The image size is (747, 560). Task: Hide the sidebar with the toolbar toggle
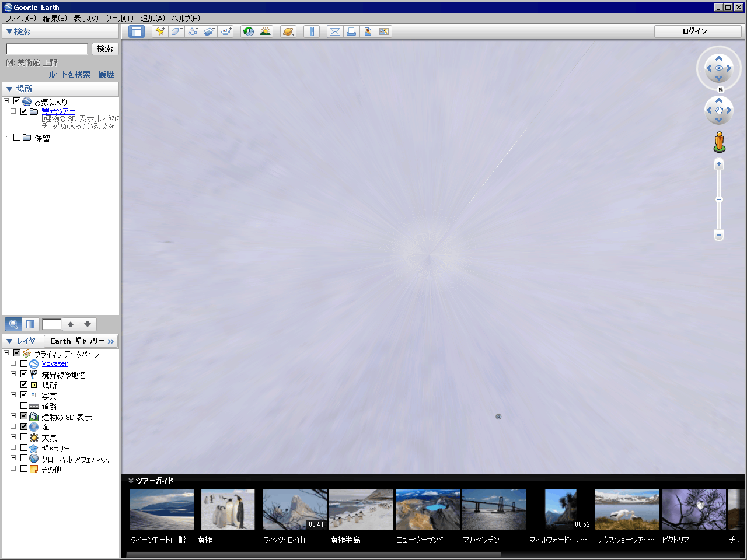[x=137, y=32]
